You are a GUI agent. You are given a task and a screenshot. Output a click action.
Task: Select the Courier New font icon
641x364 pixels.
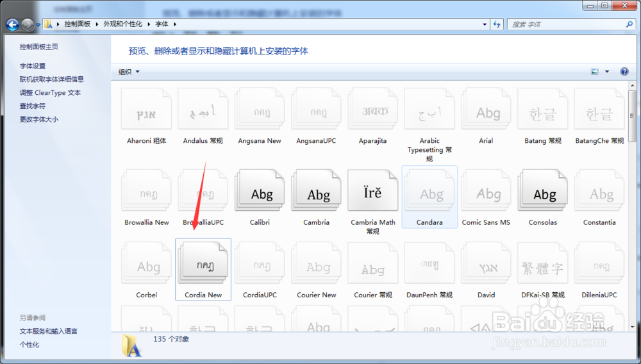pos(316,263)
